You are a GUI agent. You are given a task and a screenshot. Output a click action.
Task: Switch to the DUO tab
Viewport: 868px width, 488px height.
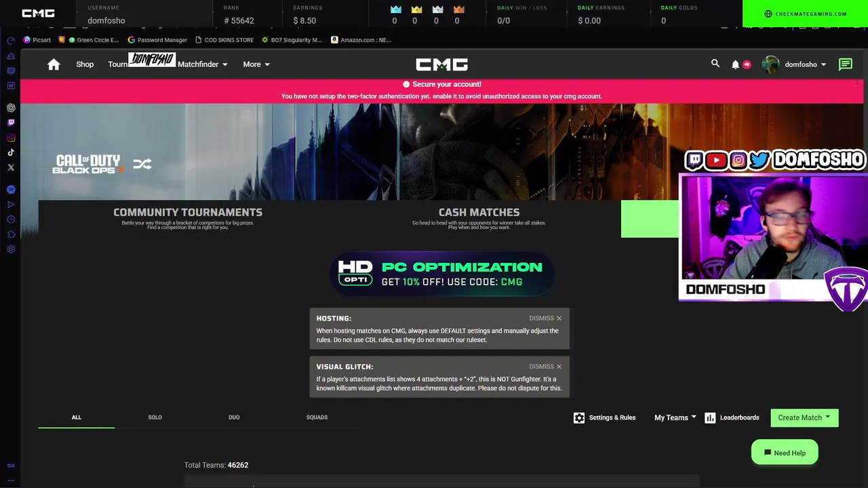(x=234, y=418)
